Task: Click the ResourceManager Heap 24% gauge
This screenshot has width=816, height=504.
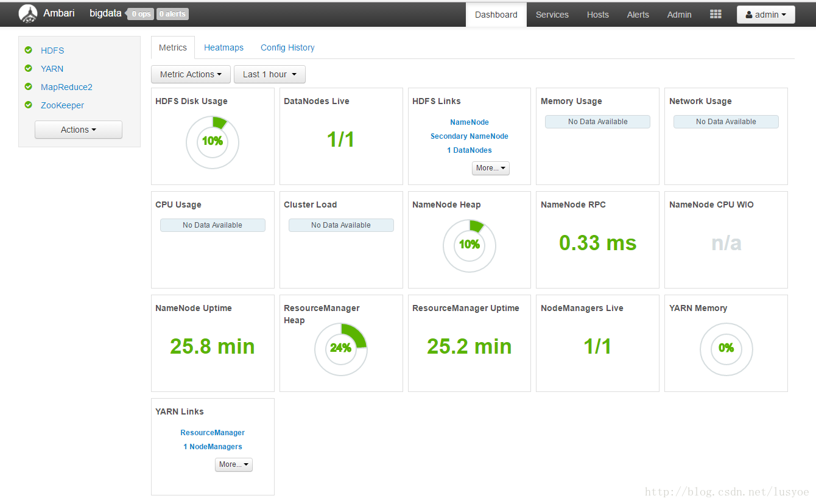Action: (341, 349)
